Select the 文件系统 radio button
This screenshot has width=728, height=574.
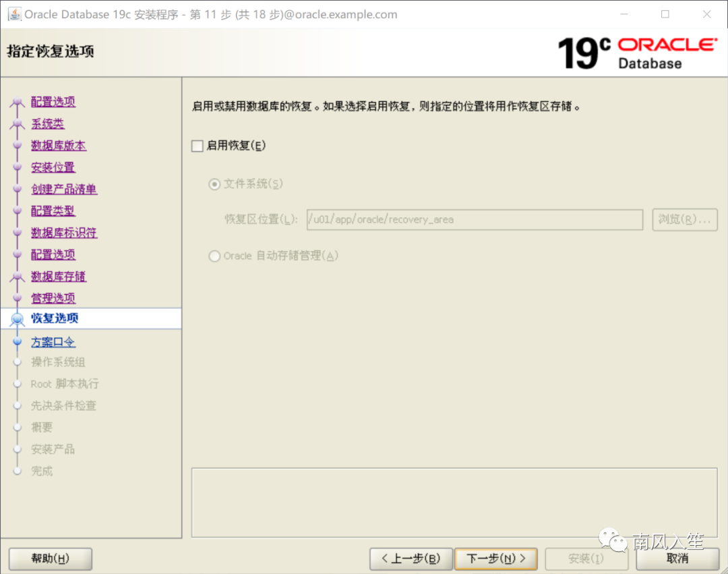tap(214, 184)
